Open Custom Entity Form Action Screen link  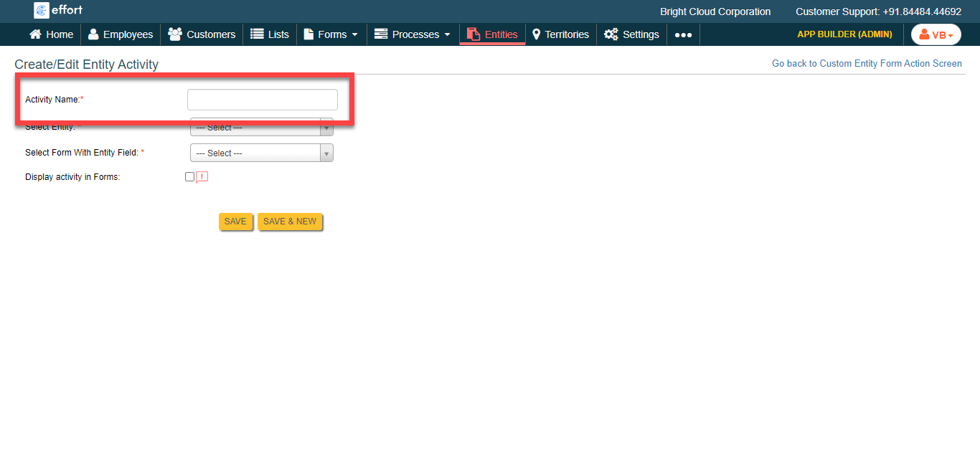coord(867,63)
